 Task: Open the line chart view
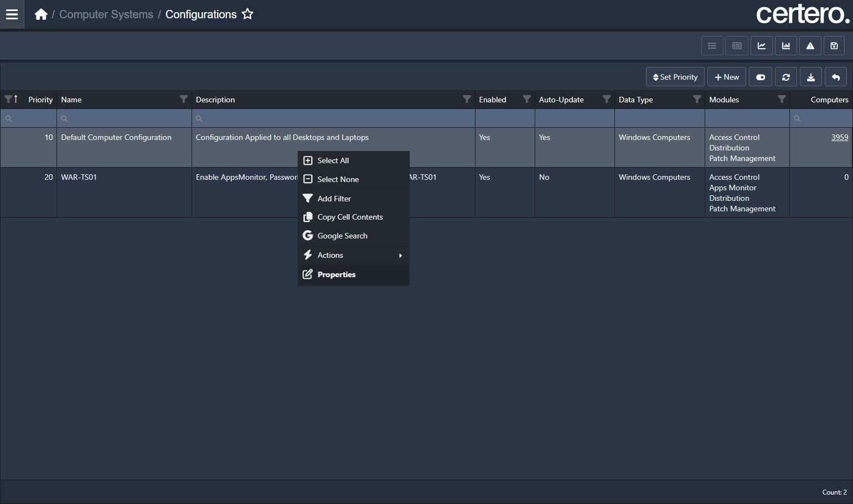coord(762,46)
